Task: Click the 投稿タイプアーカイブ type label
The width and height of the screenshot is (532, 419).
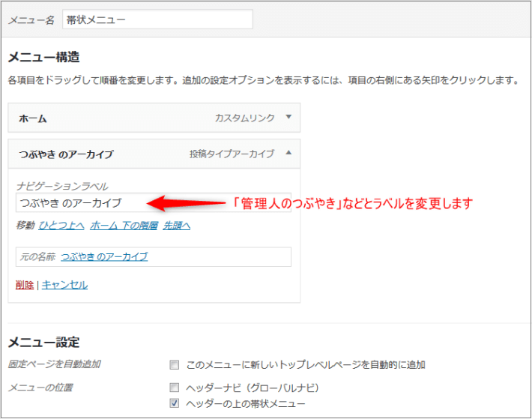Action: [x=232, y=154]
